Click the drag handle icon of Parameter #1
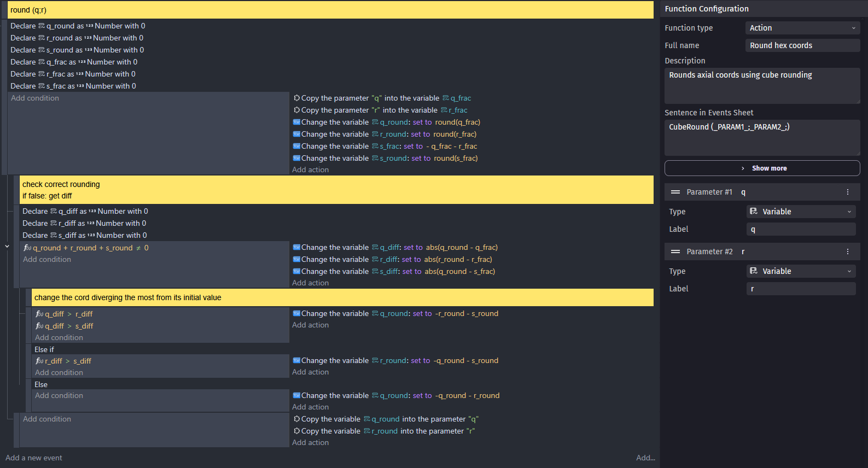The height and width of the screenshot is (468, 868). 675,192
